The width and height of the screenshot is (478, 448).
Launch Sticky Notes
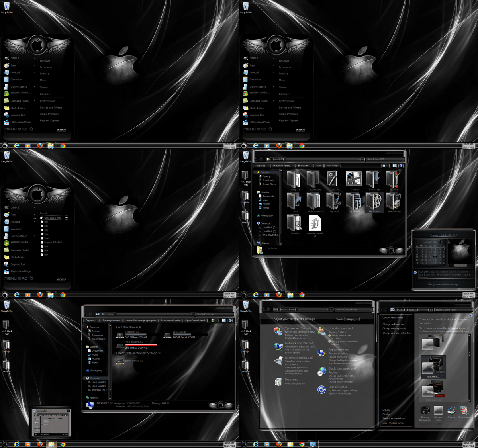click(18, 108)
